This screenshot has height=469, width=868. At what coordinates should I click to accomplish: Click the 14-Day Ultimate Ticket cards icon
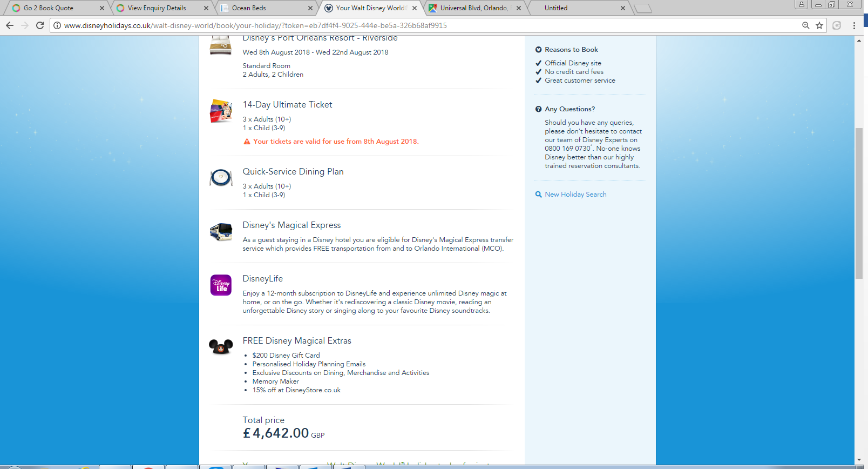click(221, 111)
